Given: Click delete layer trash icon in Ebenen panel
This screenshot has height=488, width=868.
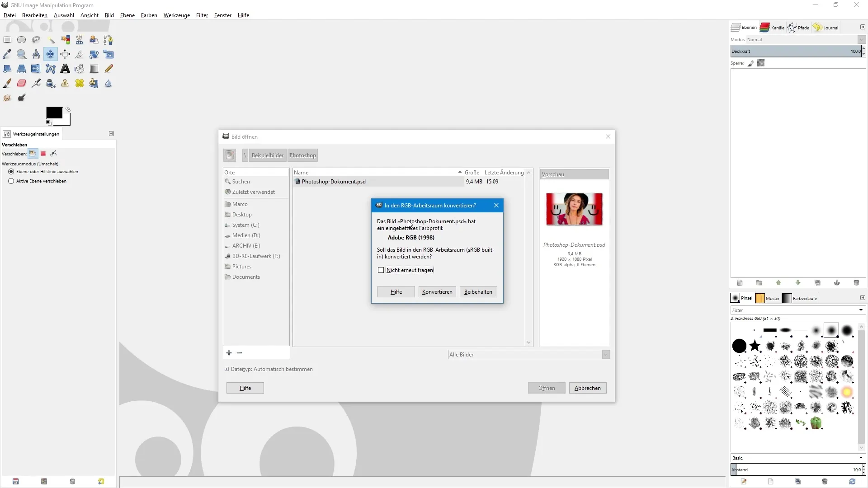Looking at the screenshot, I should [x=856, y=283].
